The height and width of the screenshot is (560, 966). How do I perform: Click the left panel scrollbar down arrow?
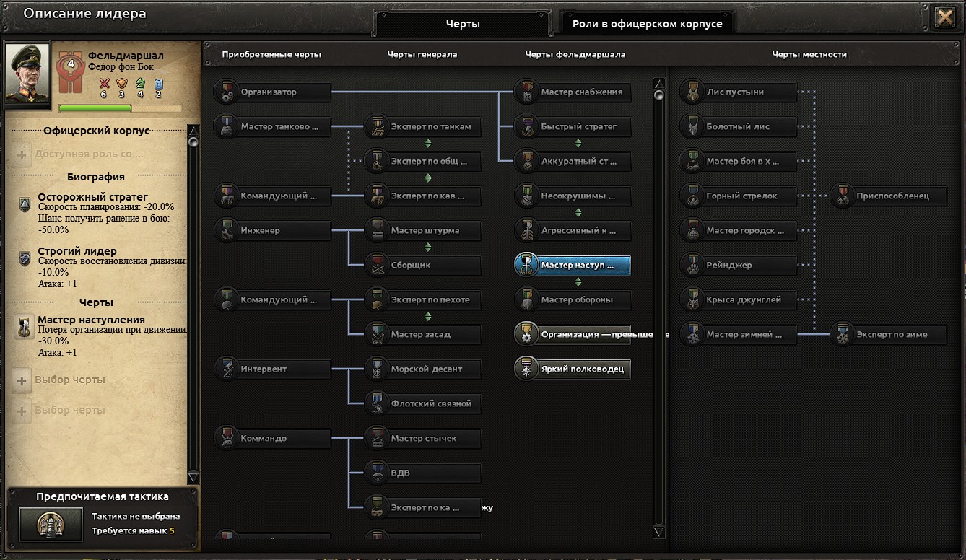[193, 478]
